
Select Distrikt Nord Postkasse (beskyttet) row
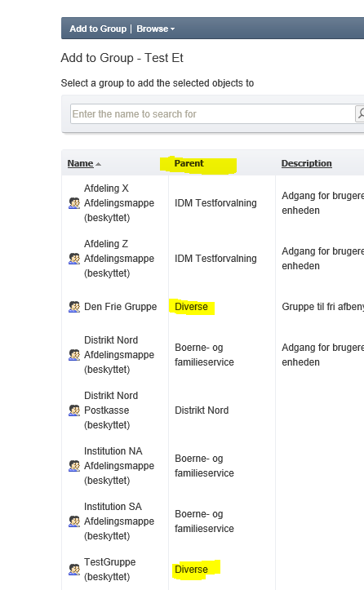(111, 410)
